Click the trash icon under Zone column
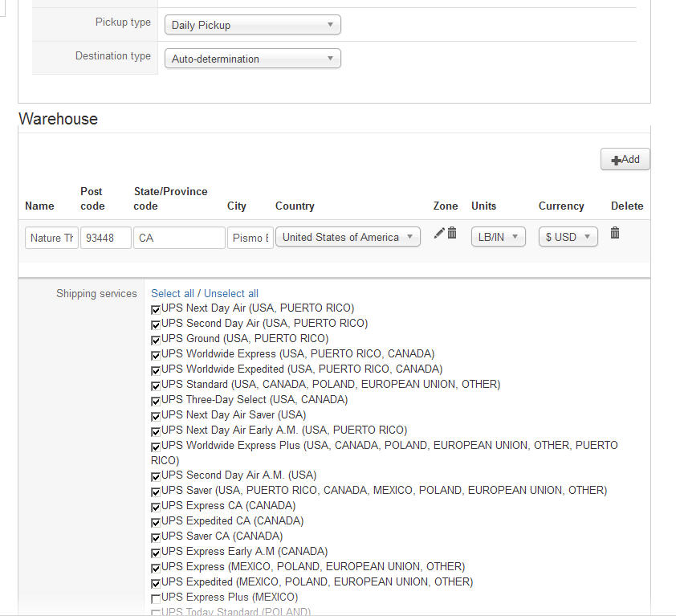This screenshot has width=676, height=616. pyautogui.click(x=452, y=233)
